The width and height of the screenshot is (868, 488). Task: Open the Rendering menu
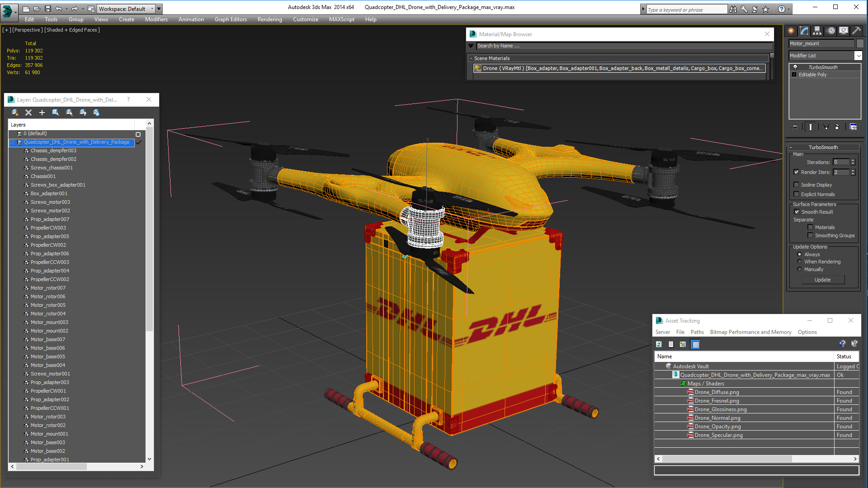pyautogui.click(x=270, y=19)
